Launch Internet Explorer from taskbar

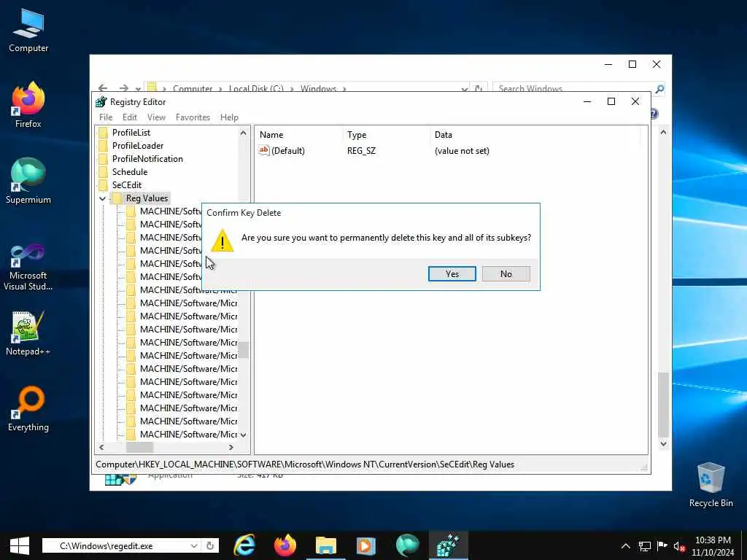pyautogui.click(x=244, y=545)
